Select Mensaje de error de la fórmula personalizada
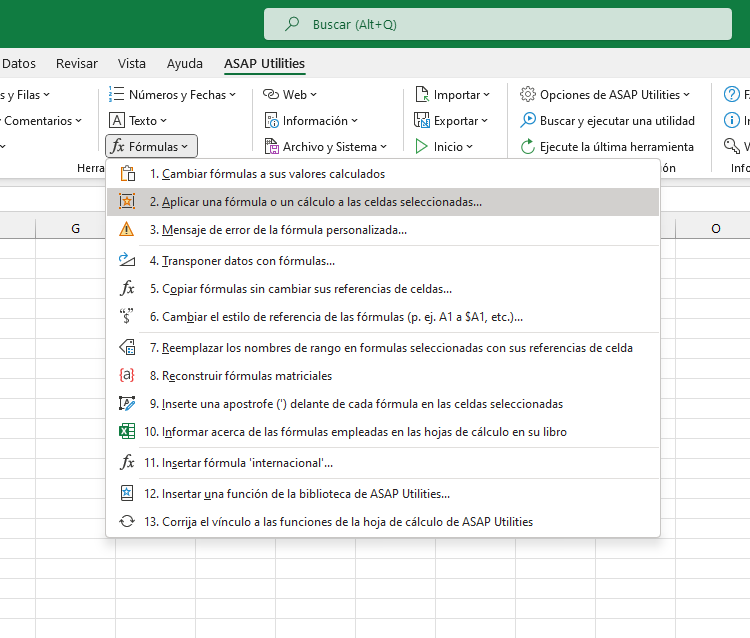 [383, 230]
